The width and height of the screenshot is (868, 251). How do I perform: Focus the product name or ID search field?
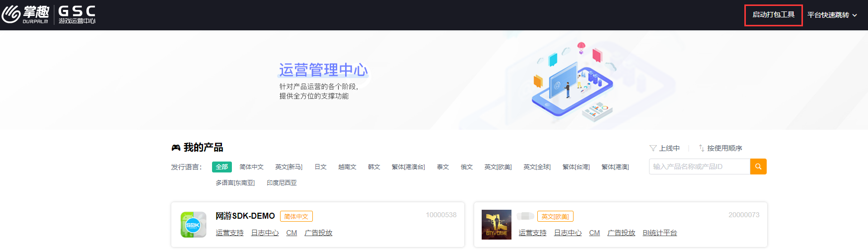pyautogui.click(x=699, y=167)
